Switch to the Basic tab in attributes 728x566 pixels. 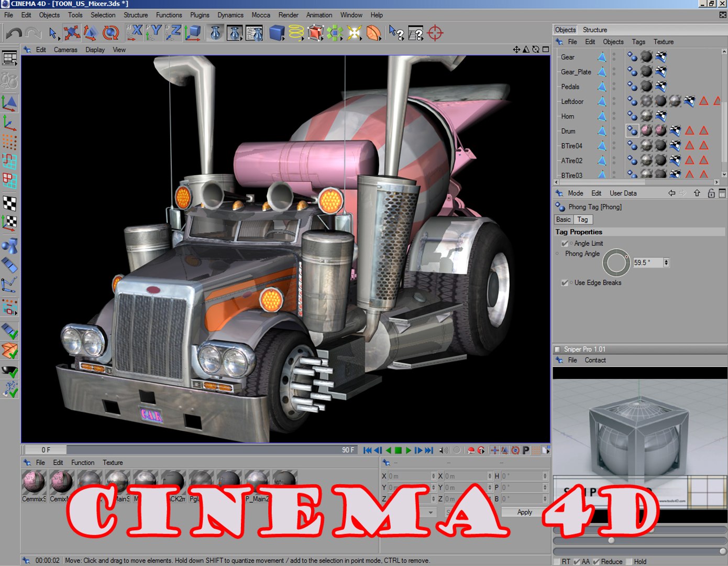[564, 220]
